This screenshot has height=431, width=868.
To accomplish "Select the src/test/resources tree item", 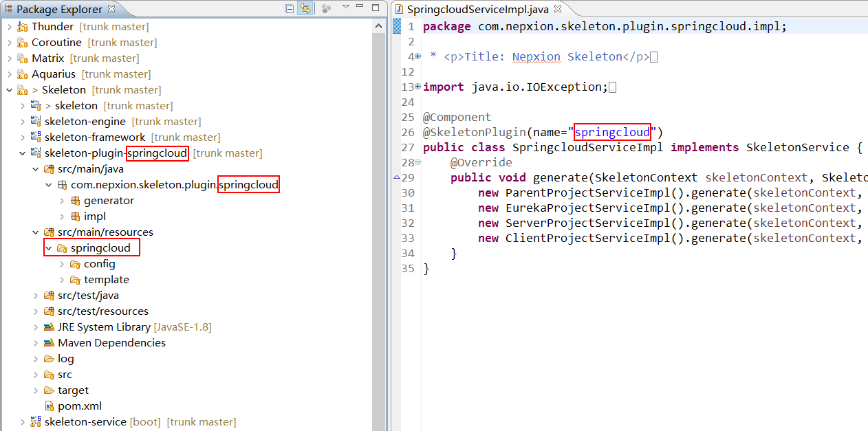I will (102, 311).
